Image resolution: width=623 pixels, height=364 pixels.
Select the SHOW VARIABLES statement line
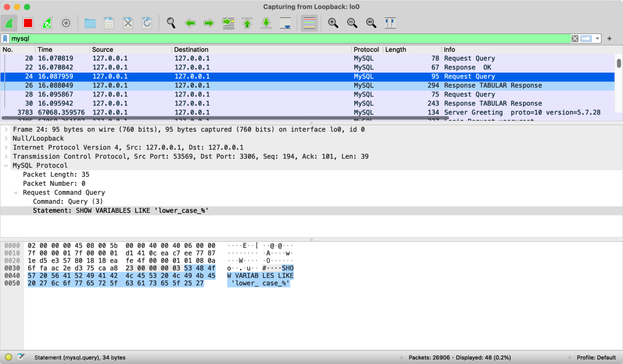tap(311, 211)
